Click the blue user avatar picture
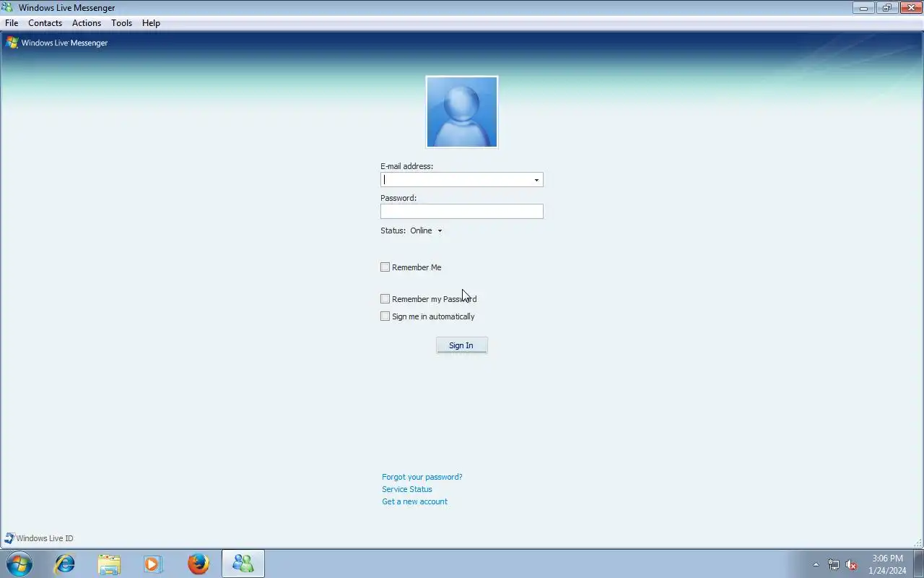 pyautogui.click(x=462, y=112)
